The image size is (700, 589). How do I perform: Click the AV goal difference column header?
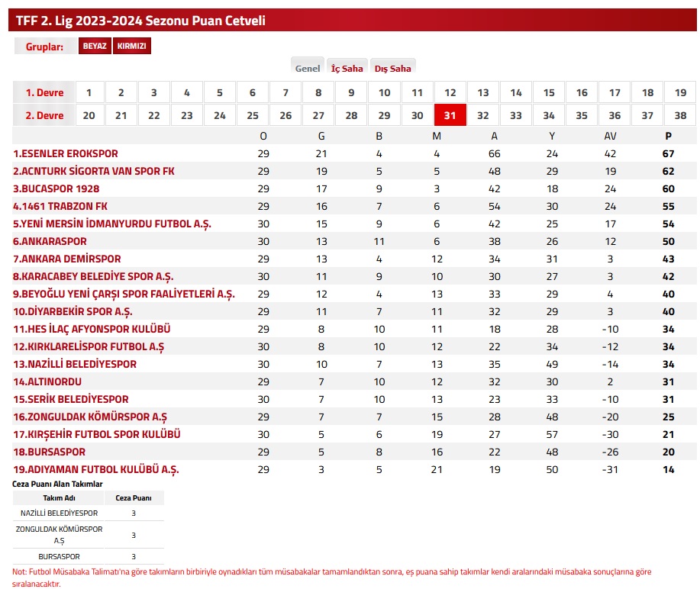tap(610, 136)
